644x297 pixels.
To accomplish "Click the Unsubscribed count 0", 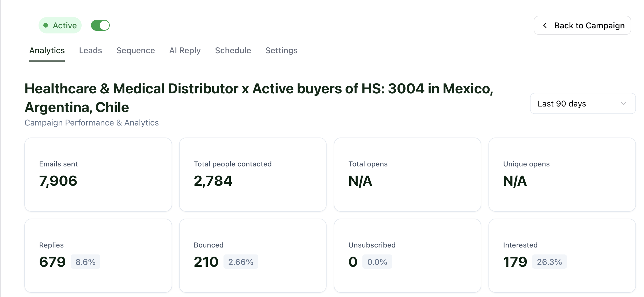I will pyautogui.click(x=353, y=262).
